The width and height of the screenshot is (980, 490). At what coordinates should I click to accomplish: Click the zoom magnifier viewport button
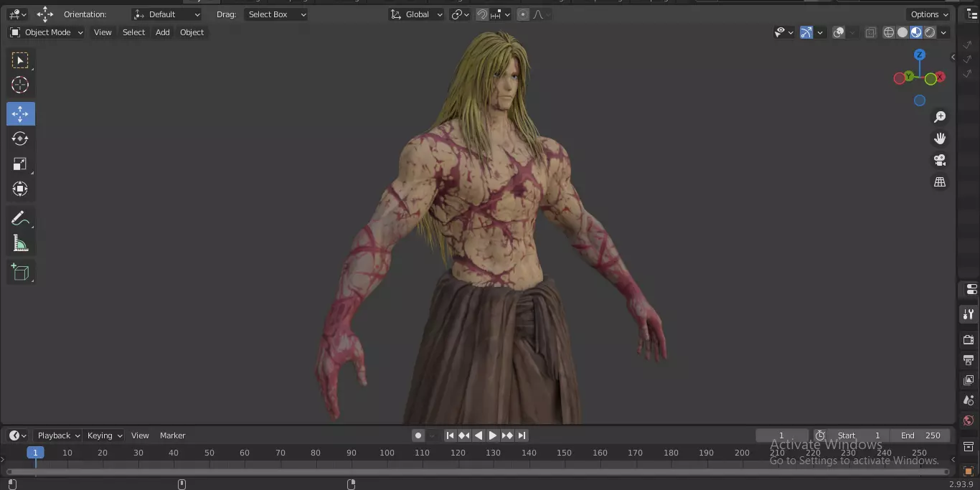940,117
